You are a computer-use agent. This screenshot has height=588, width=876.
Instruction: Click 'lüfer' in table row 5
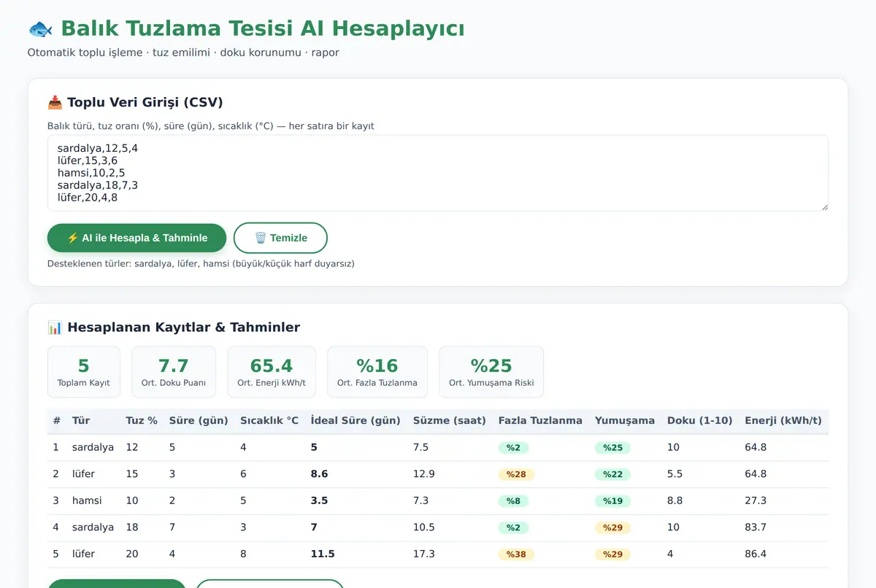pyautogui.click(x=83, y=554)
